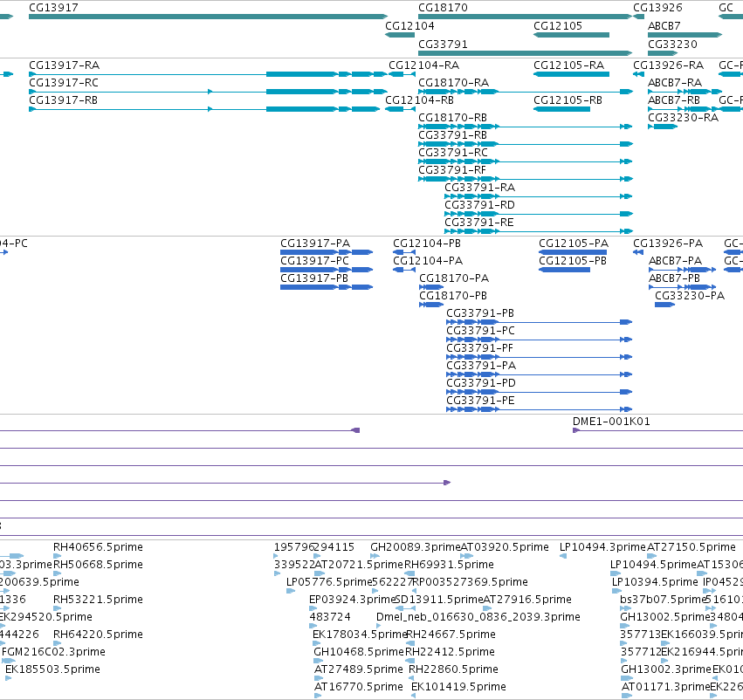Click protein label CG33791-PD
Image resolution: width=743 pixels, height=700 pixels.
click(x=481, y=384)
